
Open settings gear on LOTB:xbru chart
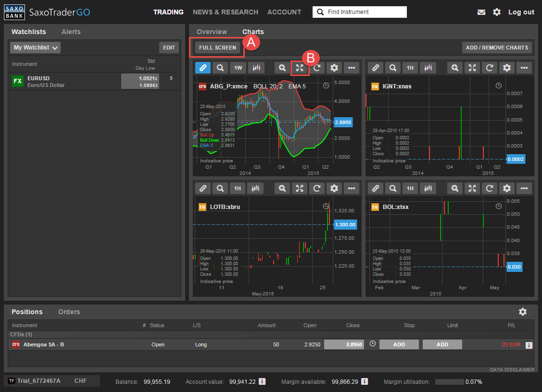point(334,188)
